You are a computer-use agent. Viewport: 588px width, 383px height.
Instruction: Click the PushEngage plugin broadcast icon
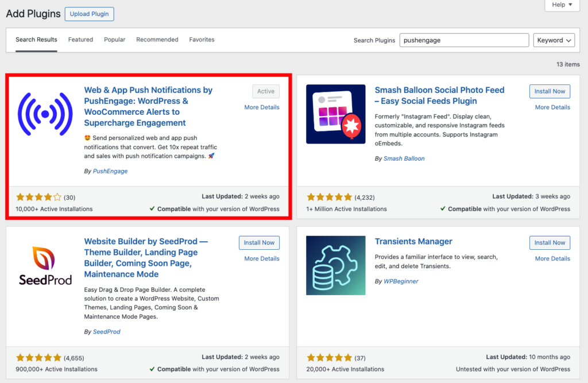45,114
